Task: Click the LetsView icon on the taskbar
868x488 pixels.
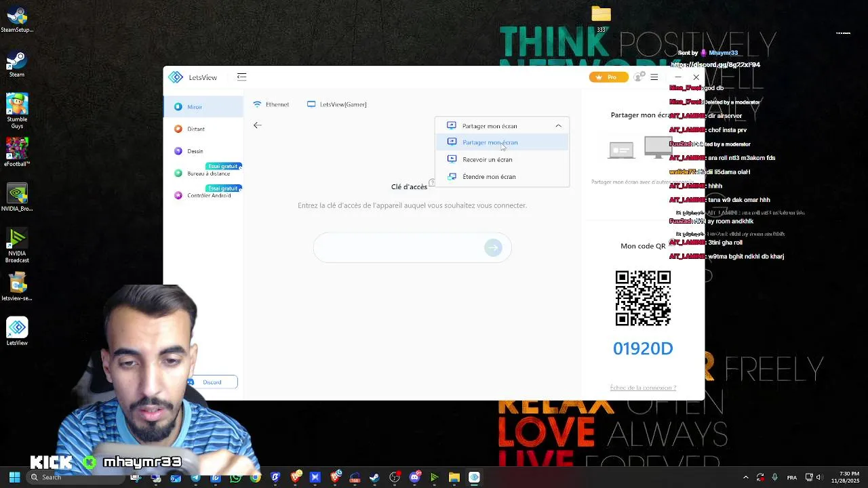Action: pyautogui.click(x=474, y=477)
